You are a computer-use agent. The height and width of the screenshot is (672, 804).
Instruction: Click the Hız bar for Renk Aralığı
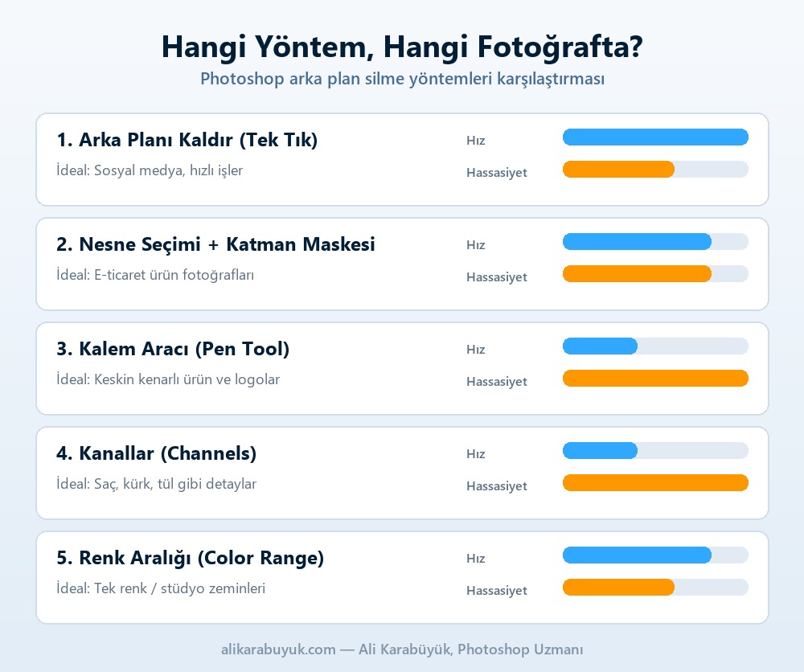[x=655, y=555]
